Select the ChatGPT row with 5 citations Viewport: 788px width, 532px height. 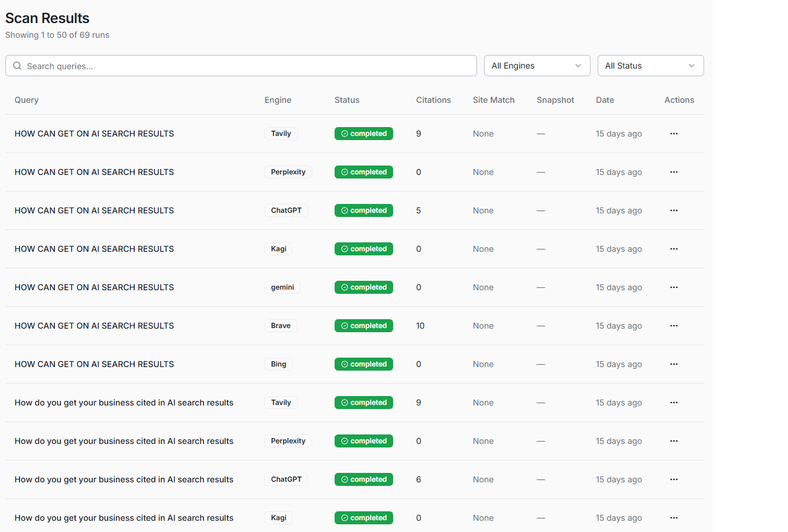click(95, 210)
